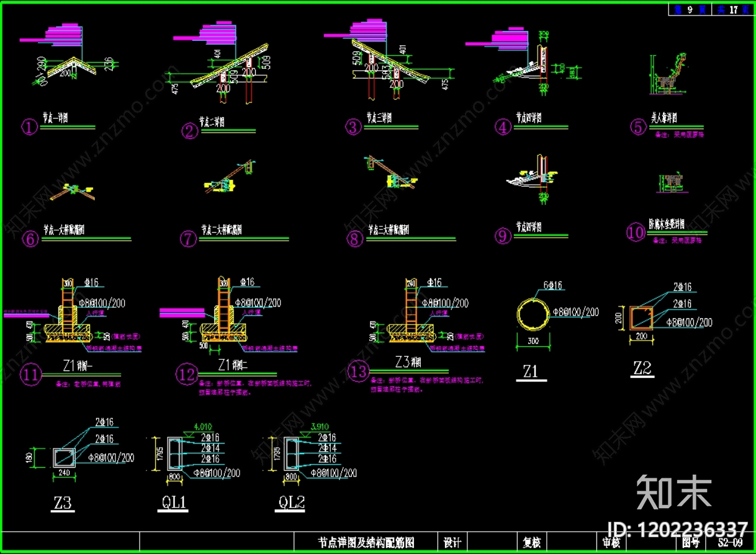This screenshot has height=554, width=756.
Task: Click the '节点三大样配筋图' title text
Action: [x=388, y=230]
